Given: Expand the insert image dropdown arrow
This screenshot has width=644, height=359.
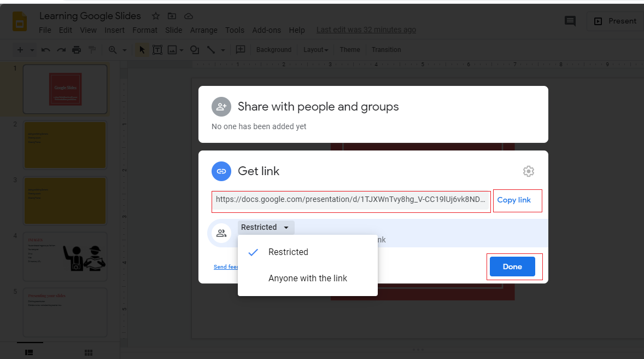Looking at the screenshot, I should click(181, 50).
